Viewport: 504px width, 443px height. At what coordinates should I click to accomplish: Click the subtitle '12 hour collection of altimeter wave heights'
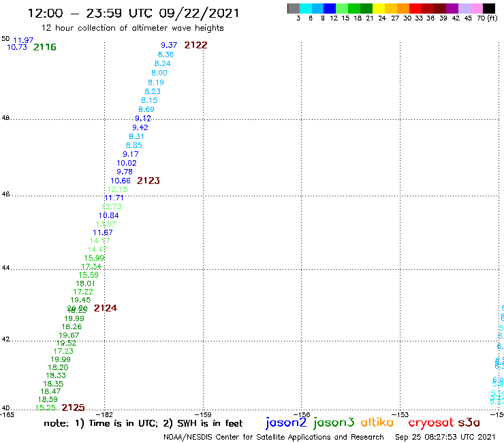pos(132,28)
